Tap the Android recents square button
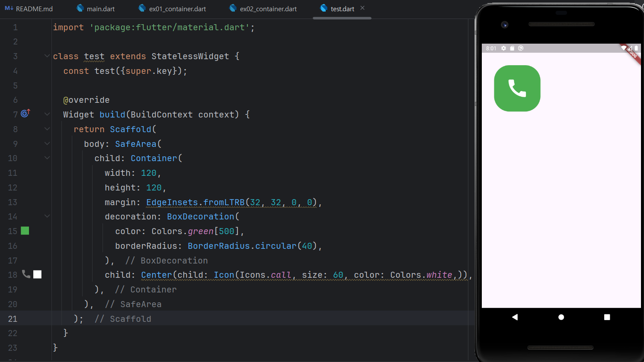644x362 pixels. (x=607, y=317)
